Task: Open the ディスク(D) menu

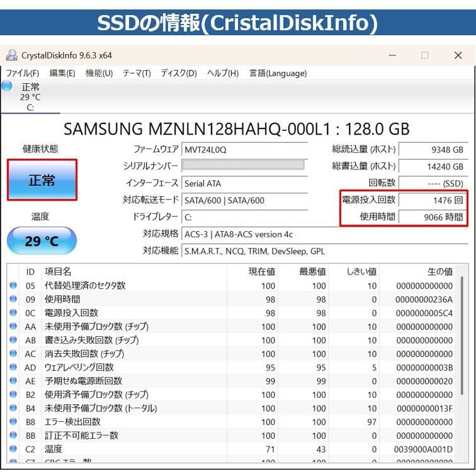Action: click(x=179, y=73)
